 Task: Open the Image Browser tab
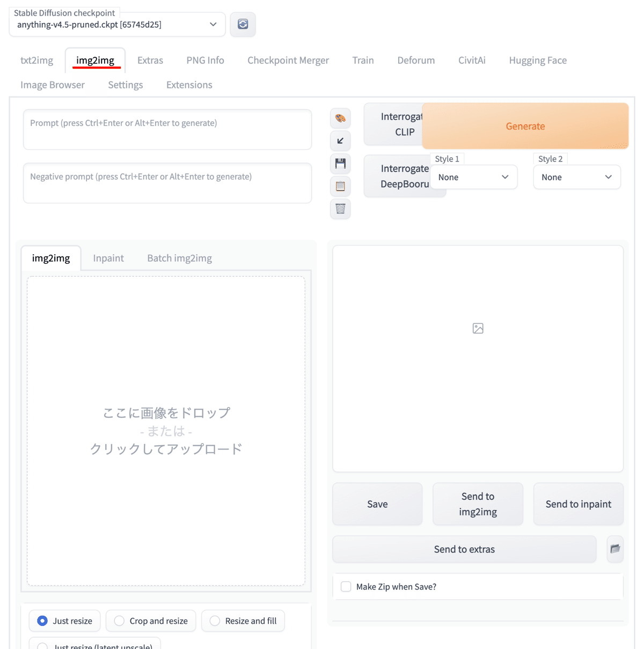pos(53,85)
